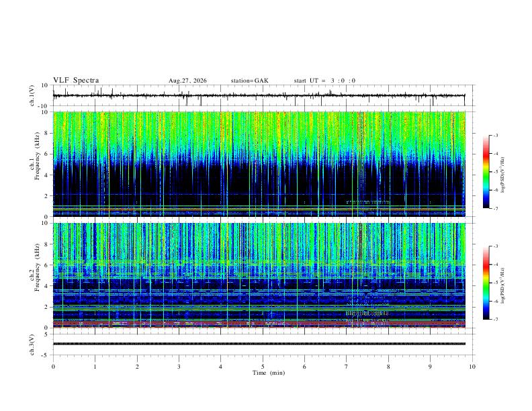The width and height of the screenshot is (532, 411).
Task: Click the VLF Spectra title text
Action: tap(76, 81)
